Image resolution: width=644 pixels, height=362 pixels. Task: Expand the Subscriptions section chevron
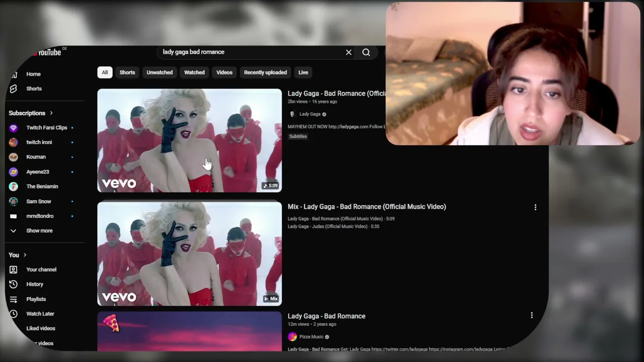click(x=51, y=113)
